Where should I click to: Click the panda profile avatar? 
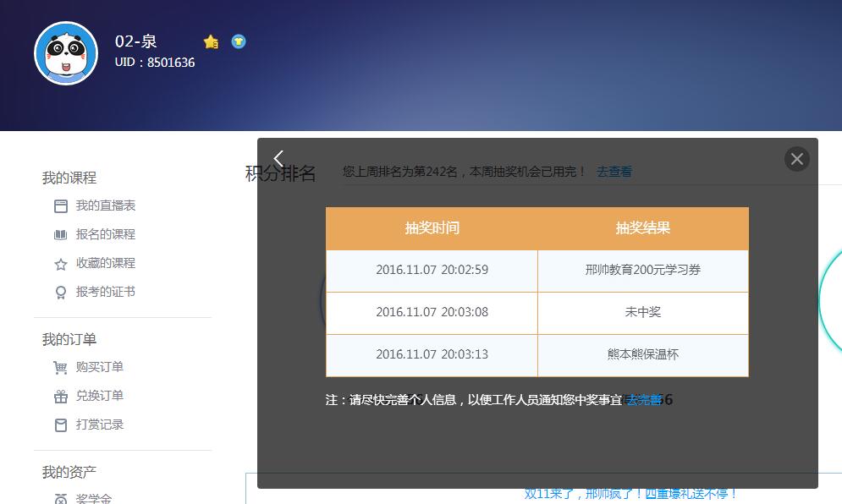point(66,53)
